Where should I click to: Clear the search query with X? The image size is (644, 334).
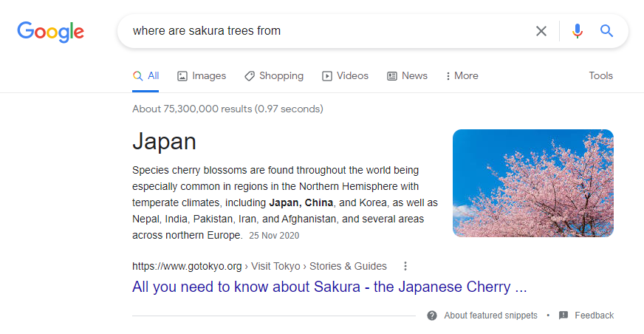click(x=541, y=31)
